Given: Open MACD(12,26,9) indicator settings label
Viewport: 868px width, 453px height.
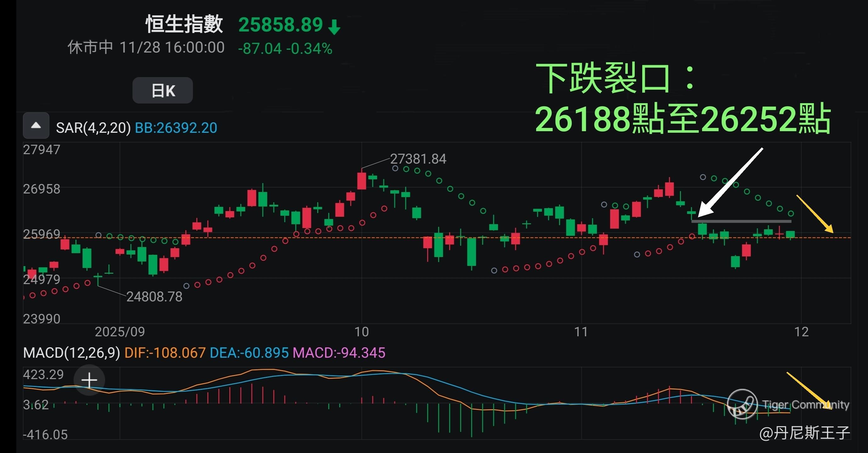Looking at the screenshot, I should coord(71,353).
